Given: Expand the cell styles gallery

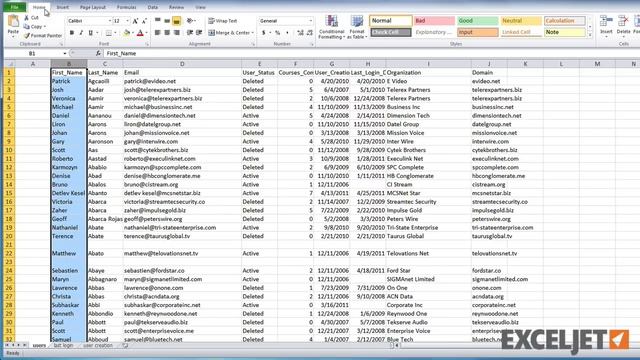Looking at the screenshot, I should 590,36.
